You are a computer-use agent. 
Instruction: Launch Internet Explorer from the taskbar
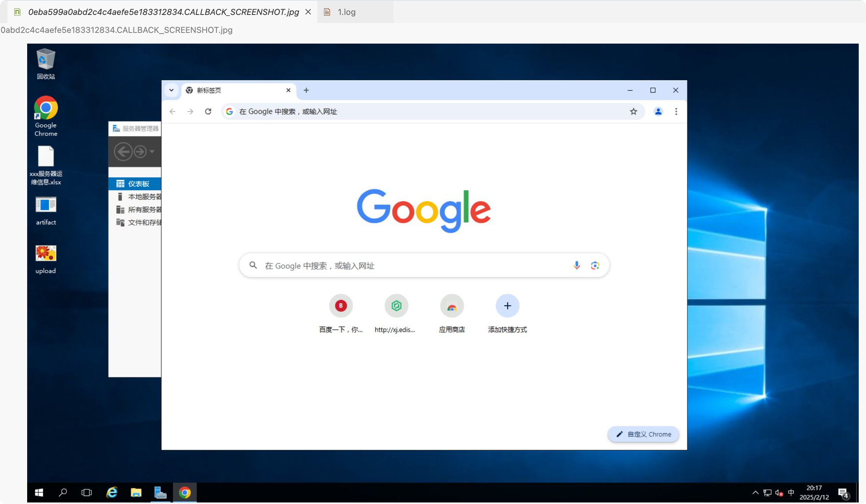pyautogui.click(x=112, y=493)
